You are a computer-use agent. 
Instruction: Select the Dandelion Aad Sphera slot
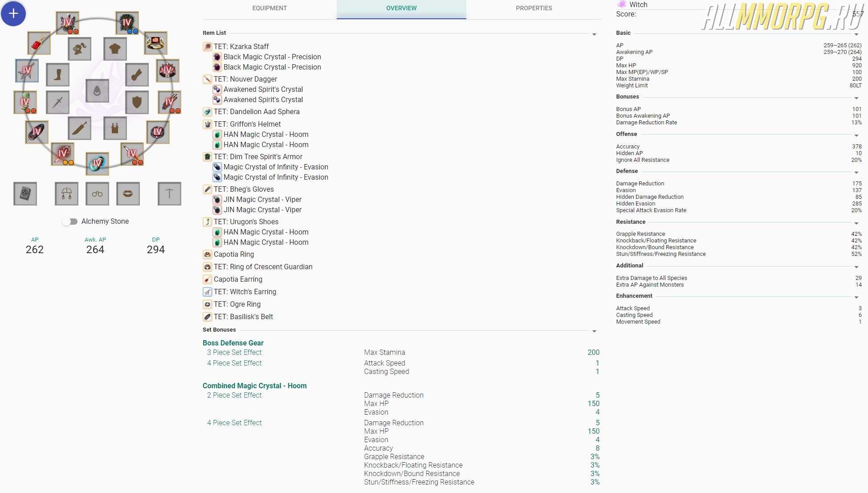(x=97, y=164)
